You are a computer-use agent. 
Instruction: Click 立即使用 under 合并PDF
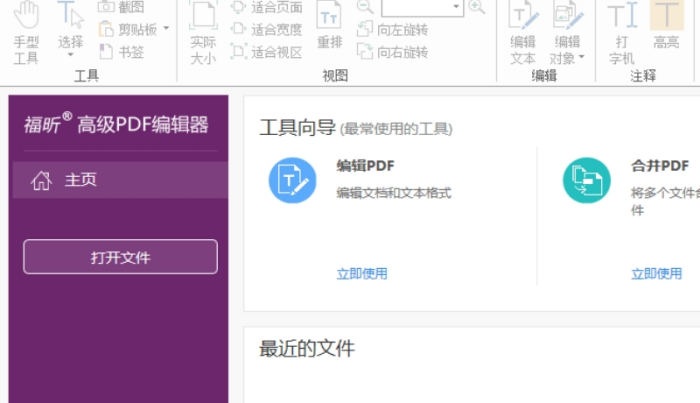[657, 274]
